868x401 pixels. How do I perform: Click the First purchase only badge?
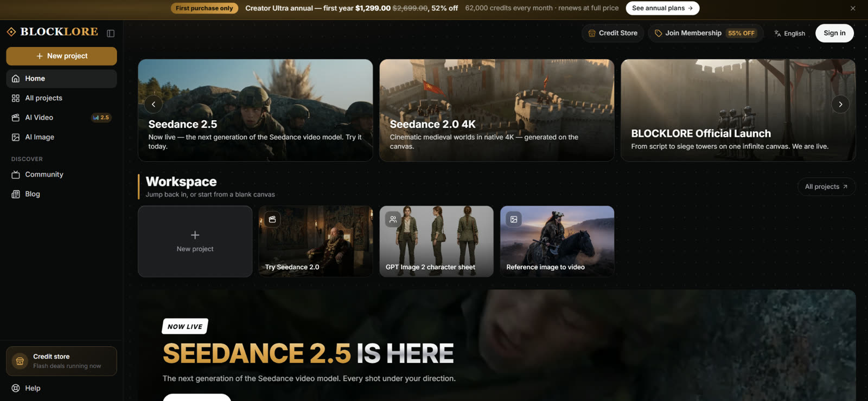[205, 8]
